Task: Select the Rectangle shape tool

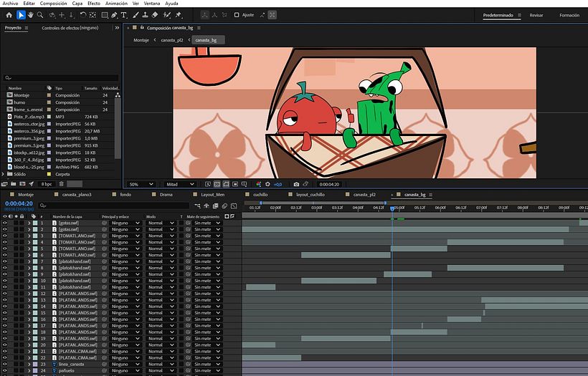Action: (x=105, y=15)
